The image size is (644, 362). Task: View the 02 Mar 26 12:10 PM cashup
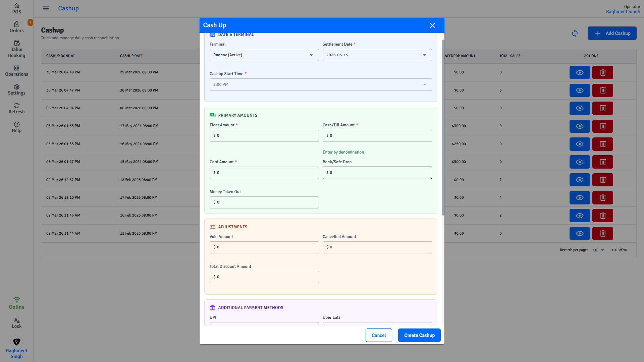[x=580, y=197]
